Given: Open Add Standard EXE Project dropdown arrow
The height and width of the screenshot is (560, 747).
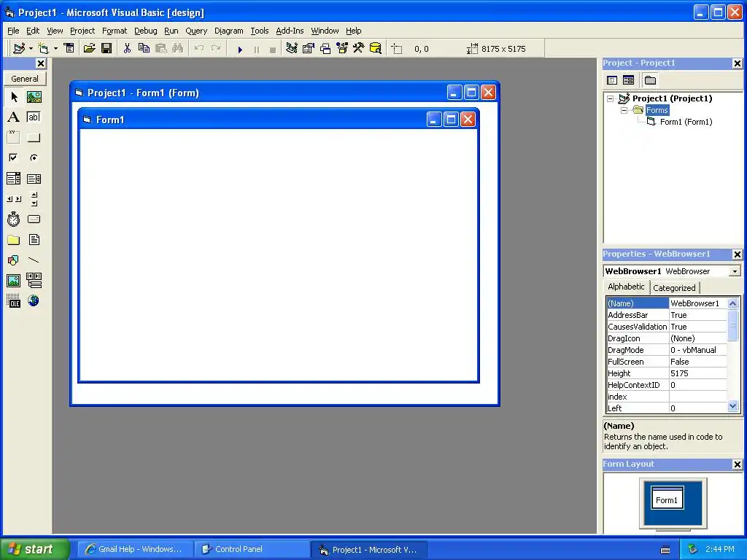Looking at the screenshot, I should [x=31, y=49].
